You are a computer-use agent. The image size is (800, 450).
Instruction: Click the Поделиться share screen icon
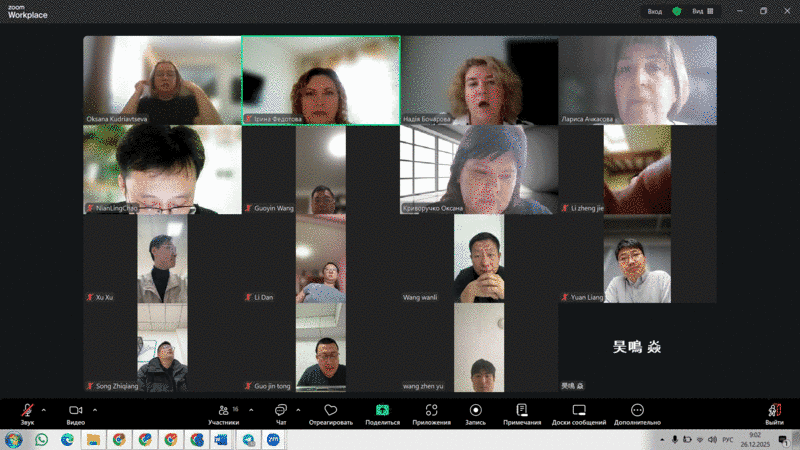(x=382, y=410)
